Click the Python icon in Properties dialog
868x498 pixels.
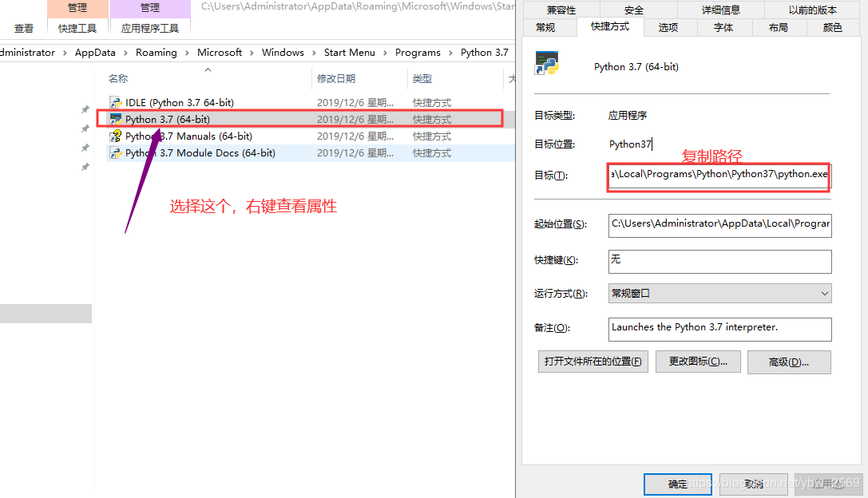click(x=546, y=63)
